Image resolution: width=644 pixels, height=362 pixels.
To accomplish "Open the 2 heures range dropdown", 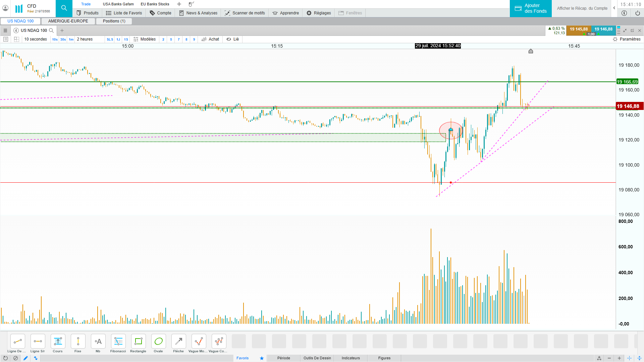I will pyautogui.click(x=85, y=39).
